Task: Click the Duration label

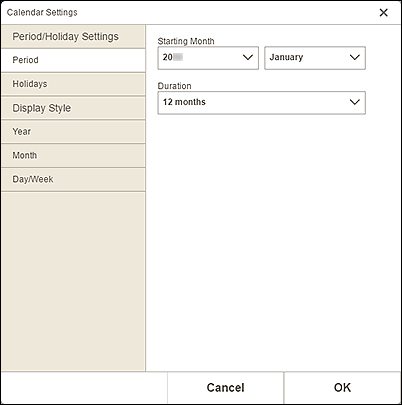Action: (x=174, y=86)
